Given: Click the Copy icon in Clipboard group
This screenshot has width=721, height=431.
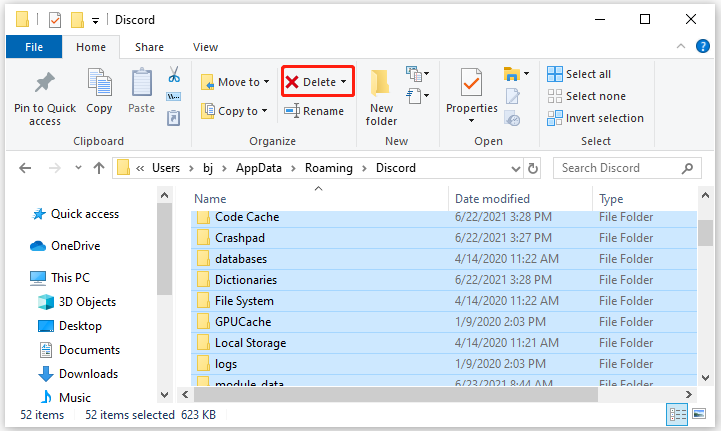Looking at the screenshot, I should 99,82.
